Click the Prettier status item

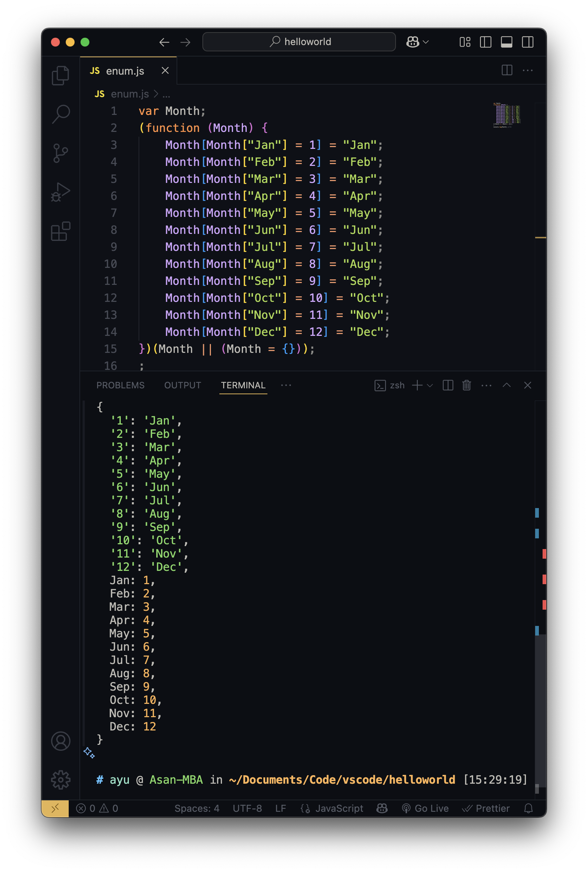(486, 808)
